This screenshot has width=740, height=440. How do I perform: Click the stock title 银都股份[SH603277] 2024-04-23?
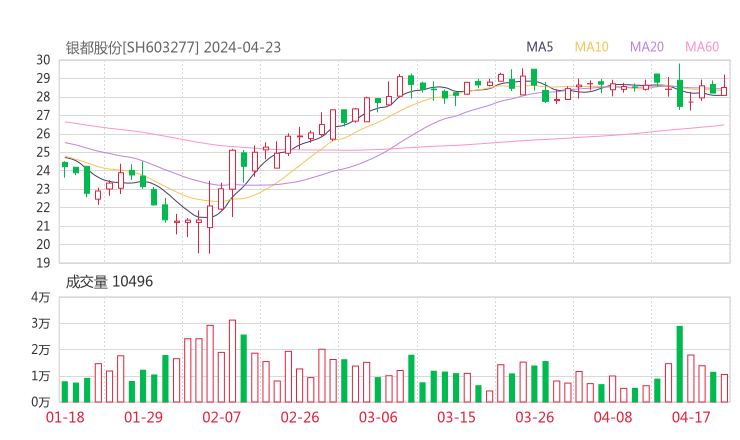173,48
